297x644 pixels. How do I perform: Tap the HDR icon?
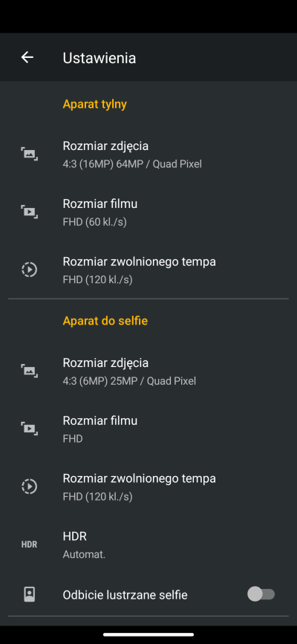[x=29, y=544]
